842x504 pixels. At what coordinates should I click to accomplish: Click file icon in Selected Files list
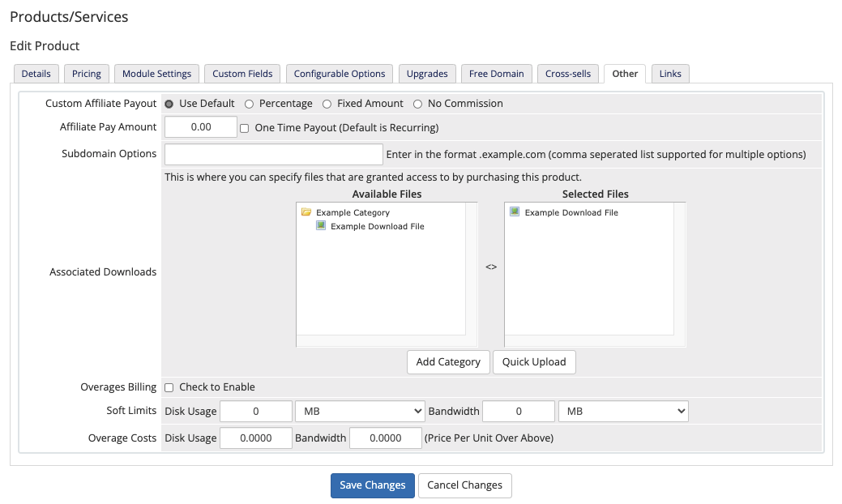[515, 211]
